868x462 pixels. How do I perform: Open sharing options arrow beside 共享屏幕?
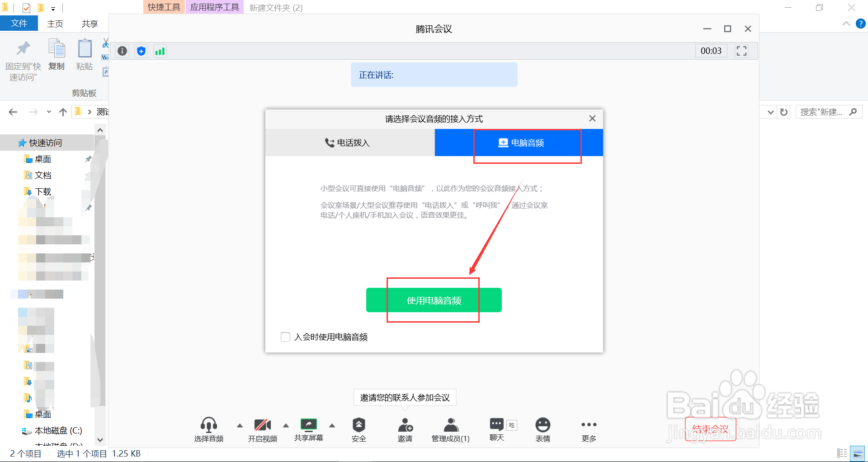(332, 425)
